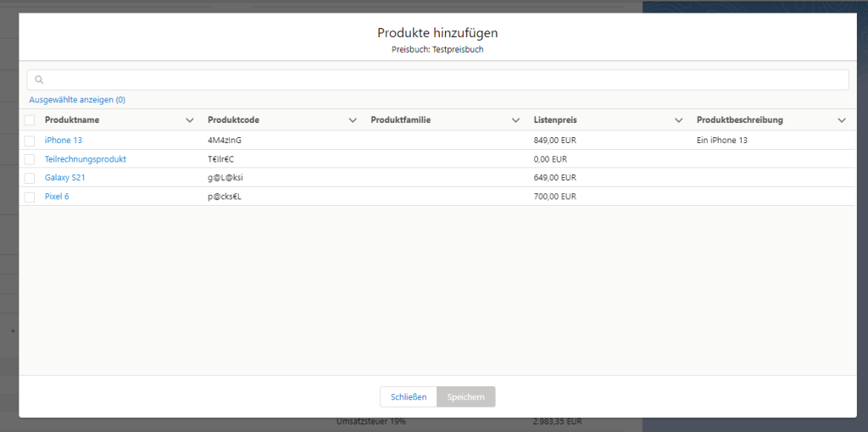
Task: Enable the Pixel 6 row checkbox
Action: pyautogui.click(x=30, y=197)
